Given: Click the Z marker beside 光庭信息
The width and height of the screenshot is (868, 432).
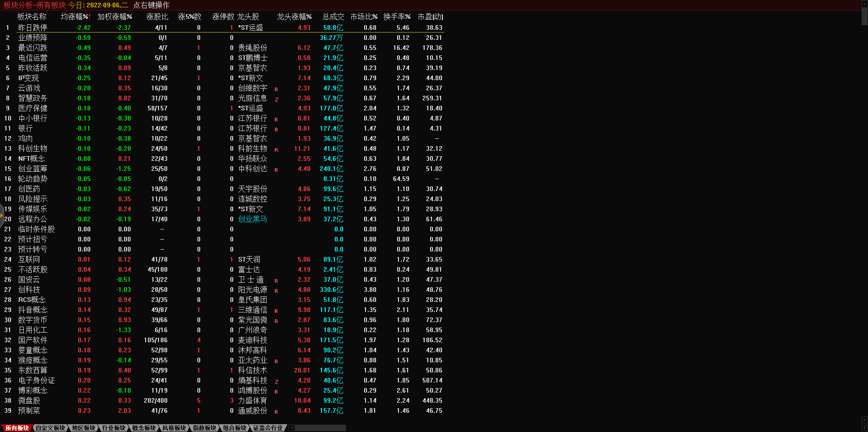Looking at the screenshot, I should point(276,99).
